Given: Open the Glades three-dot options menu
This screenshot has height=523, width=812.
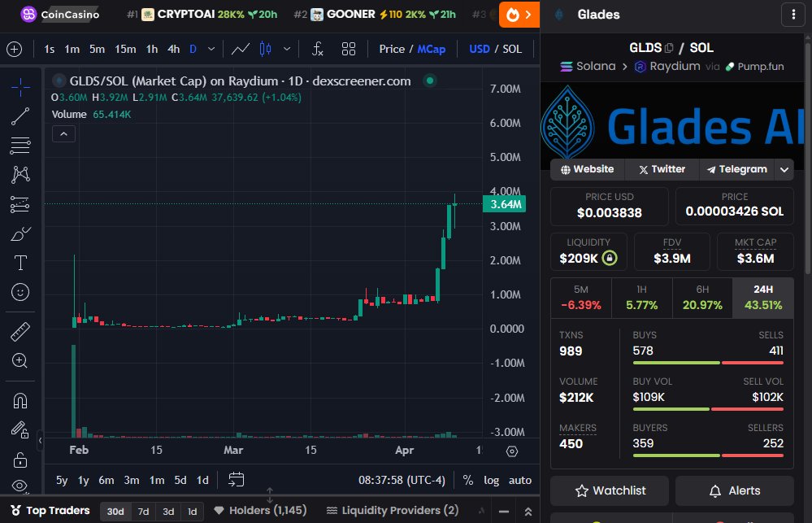Looking at the screenshot, I should [793, 15].
